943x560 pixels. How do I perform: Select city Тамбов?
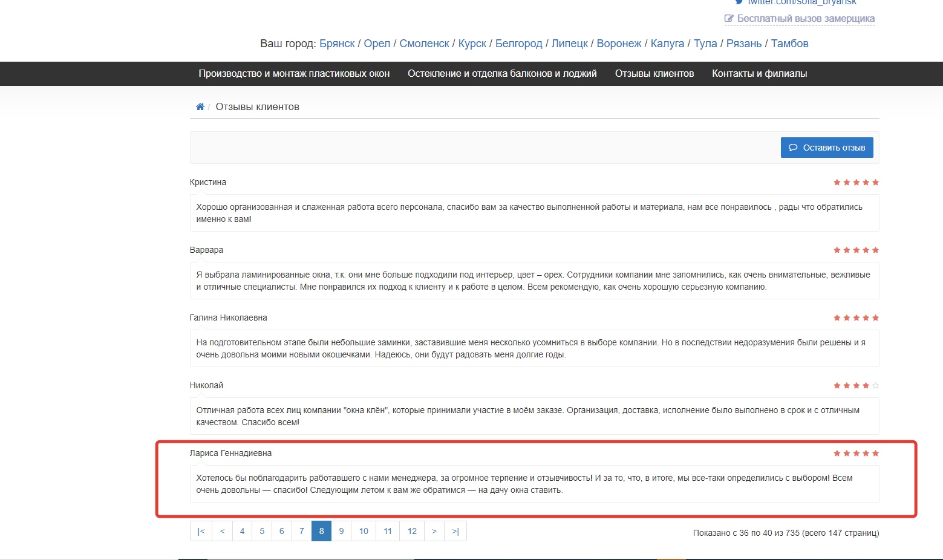tap(789, 44)
